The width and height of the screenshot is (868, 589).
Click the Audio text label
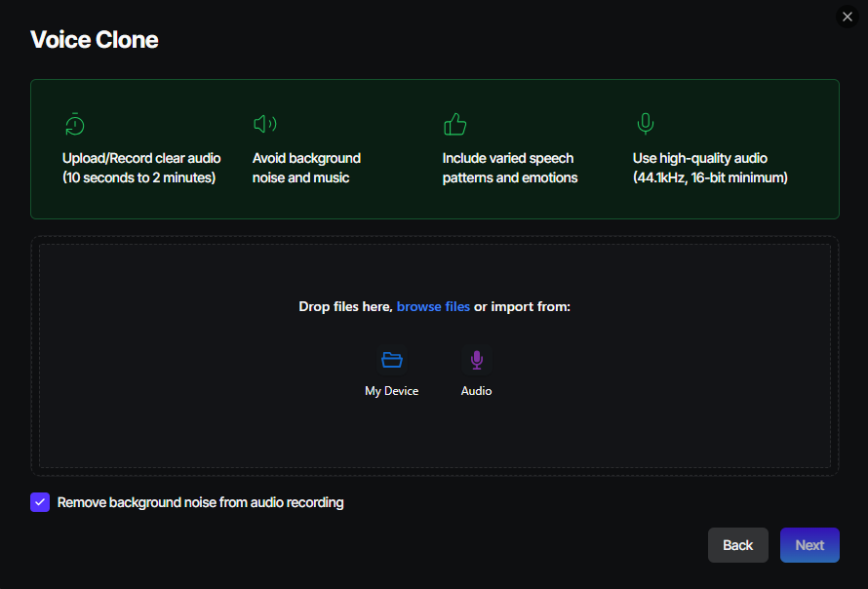click(x=476, y=391)
